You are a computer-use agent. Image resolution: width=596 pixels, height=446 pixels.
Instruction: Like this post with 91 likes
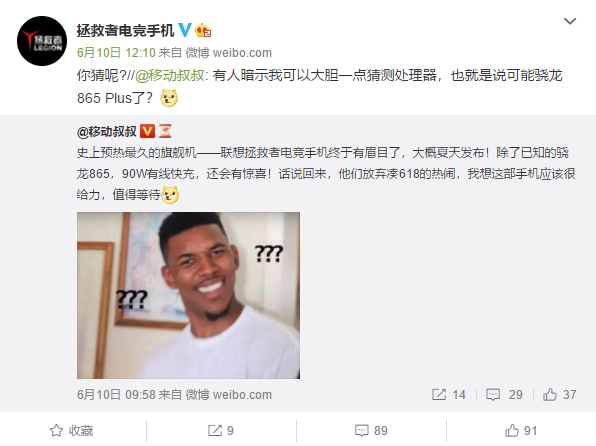(x=521, y=431)
